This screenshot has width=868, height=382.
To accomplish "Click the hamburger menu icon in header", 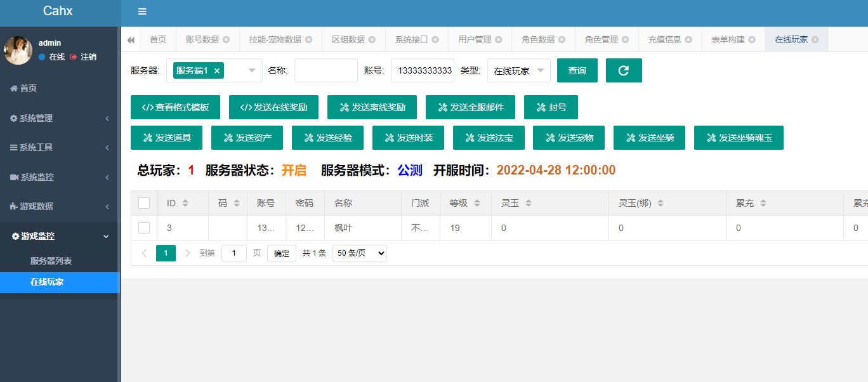I will coord(142,11).
